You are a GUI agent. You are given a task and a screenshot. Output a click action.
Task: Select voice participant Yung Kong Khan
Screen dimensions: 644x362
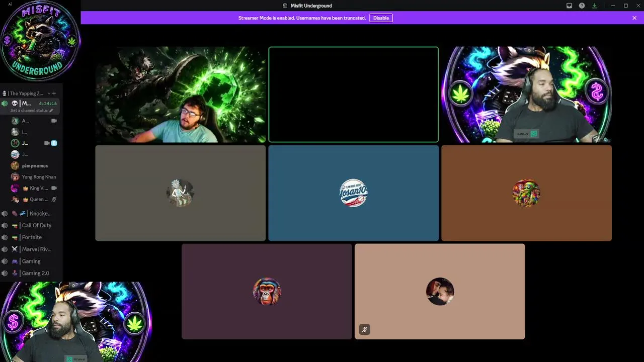[x=35, y=177]
